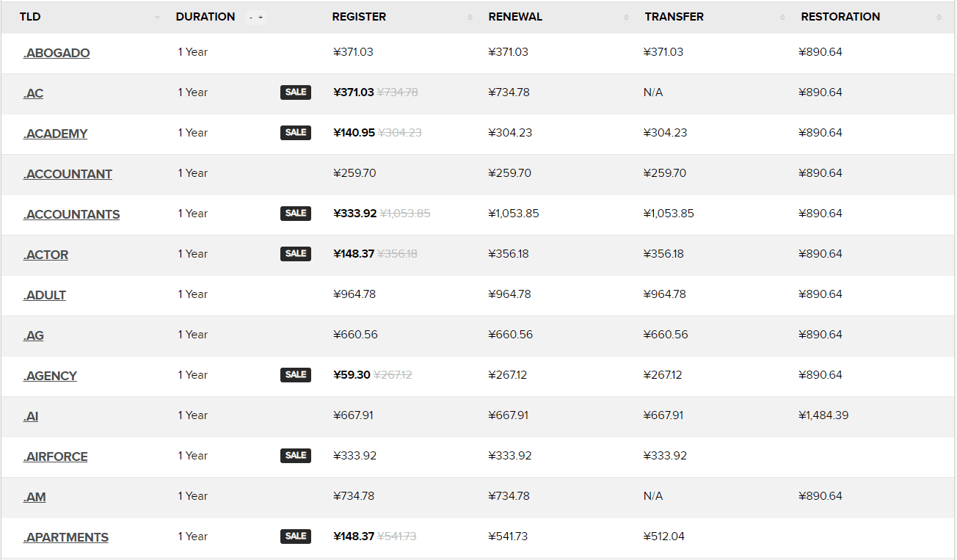Sort by Register price arrows
The height and width of the screenshot is (560, 957).
pyautogui.click(x=470, y=18)
